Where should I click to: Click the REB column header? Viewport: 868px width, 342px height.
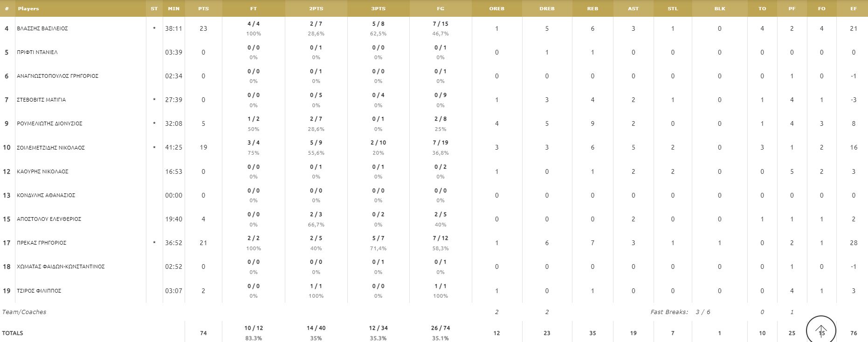pyautogui.click(x=592, y=8)
